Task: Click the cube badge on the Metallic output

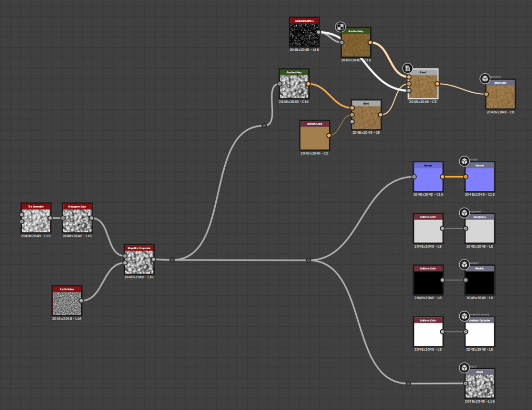Action: tap(464, 265)
